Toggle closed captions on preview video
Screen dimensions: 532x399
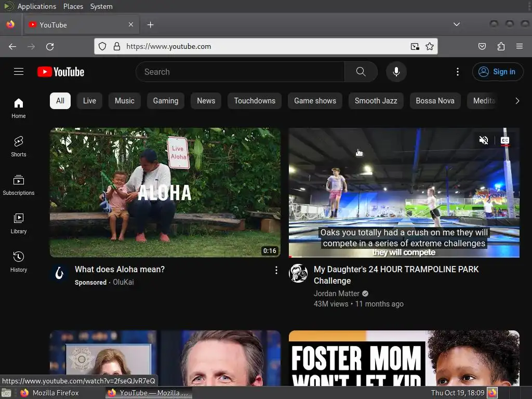[505, 140]
